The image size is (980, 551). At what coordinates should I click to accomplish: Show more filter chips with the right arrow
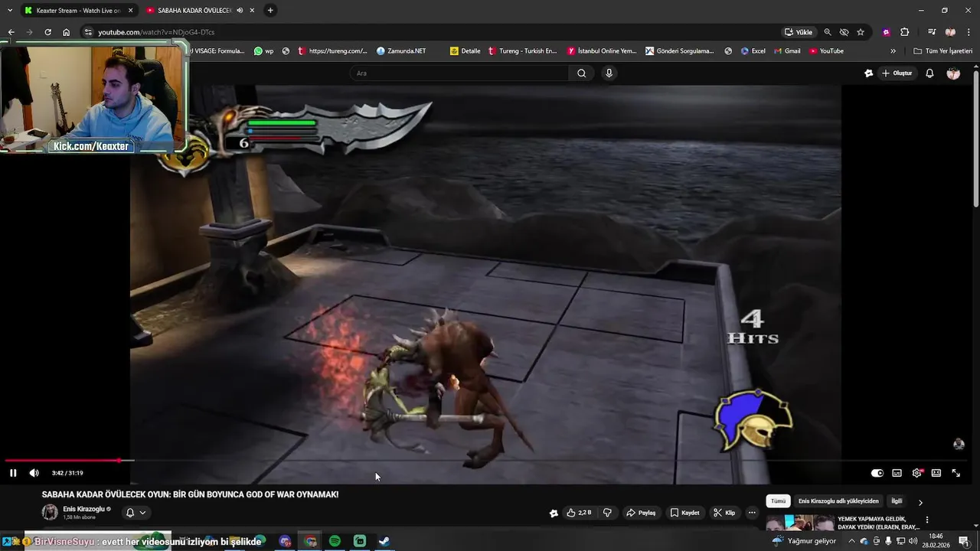[x=920, y=502]
